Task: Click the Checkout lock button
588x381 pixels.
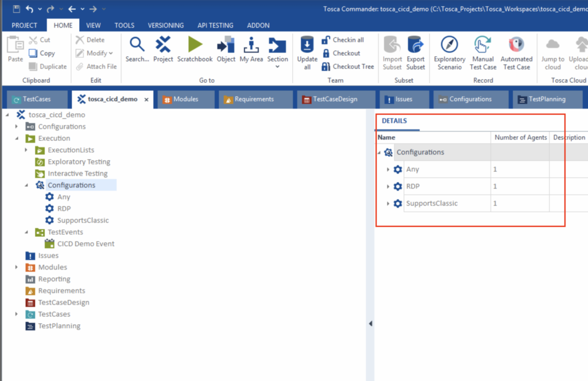Action: pyautogui.click(x=341, y=53)
